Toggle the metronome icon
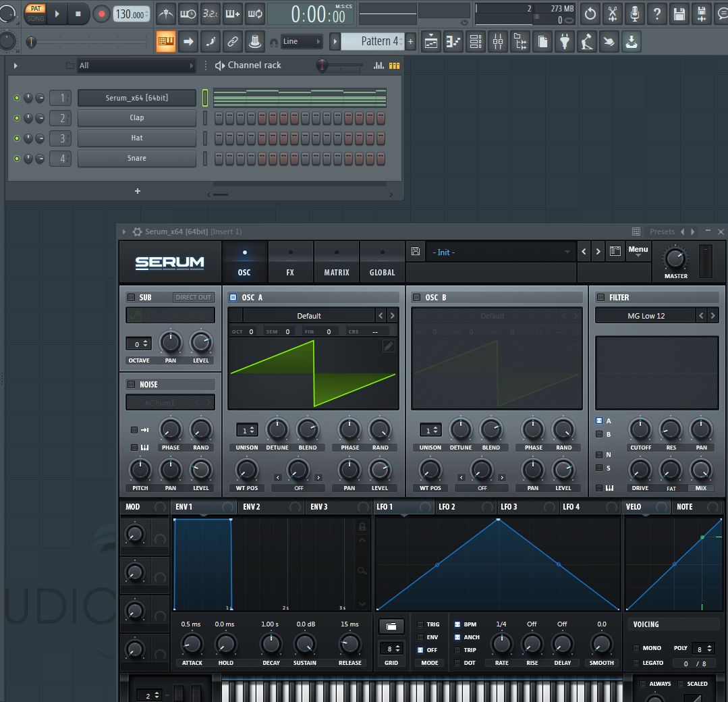 coord(166,14)
